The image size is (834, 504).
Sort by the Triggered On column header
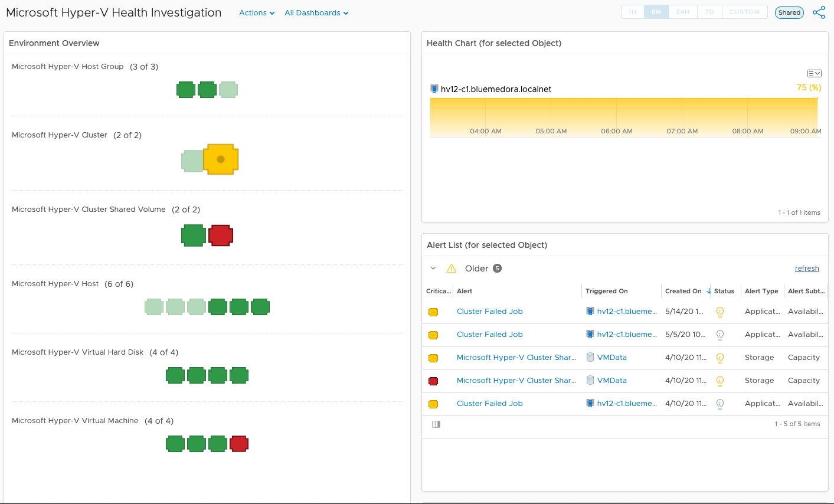point(607,291)
